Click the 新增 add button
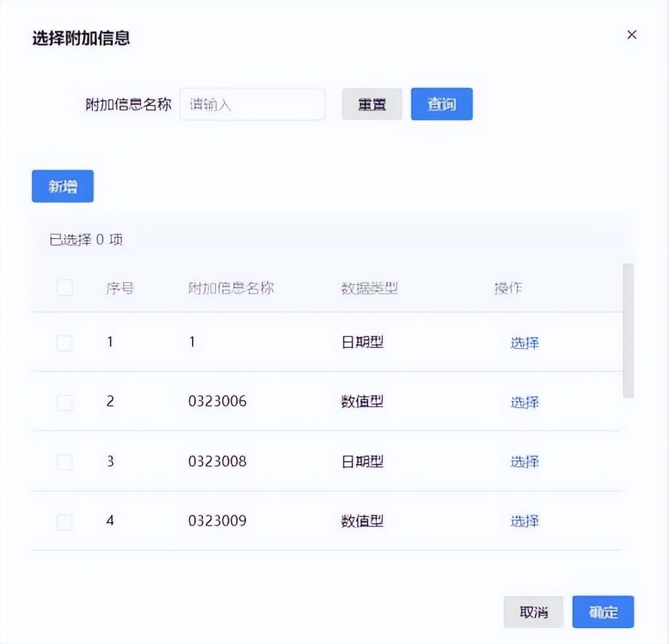 (x=62, y=186)
